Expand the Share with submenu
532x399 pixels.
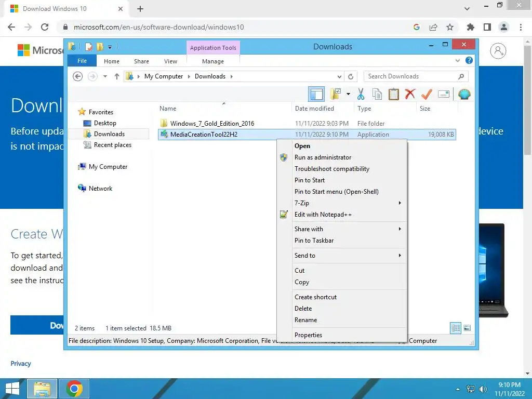(x=342, y=229)
